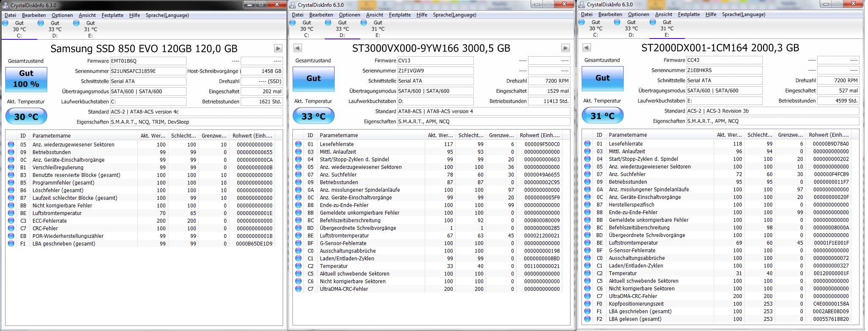
Task: Open Datei menu in left window
Action: [x=10, y=15]
